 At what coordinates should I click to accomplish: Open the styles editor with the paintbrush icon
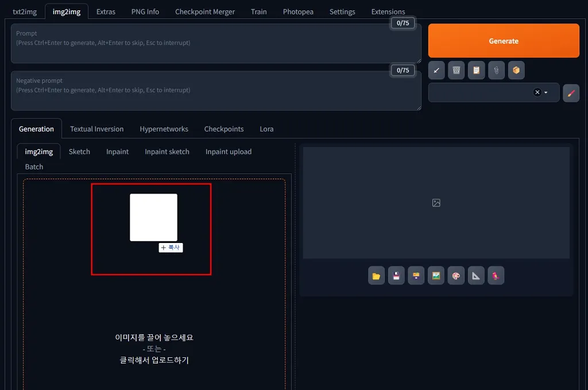[x=571, y=92]
